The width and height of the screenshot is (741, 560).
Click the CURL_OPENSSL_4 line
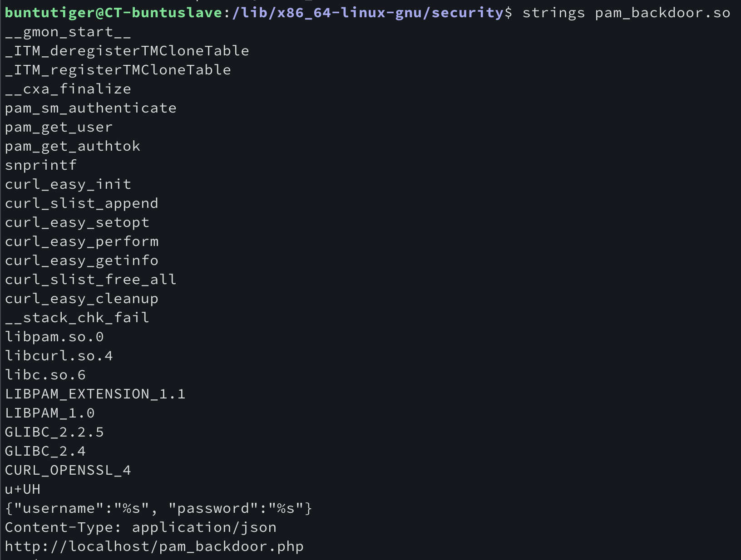68,470
